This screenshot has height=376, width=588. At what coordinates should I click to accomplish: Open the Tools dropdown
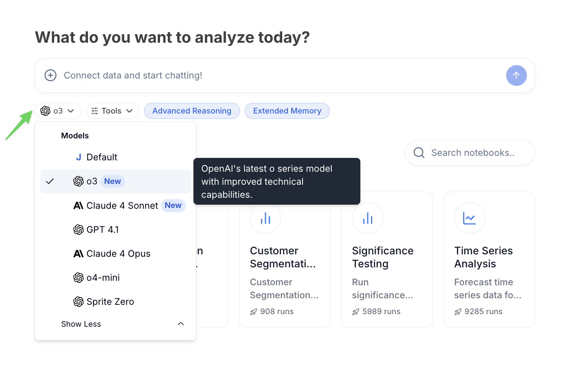pos(113,111)
